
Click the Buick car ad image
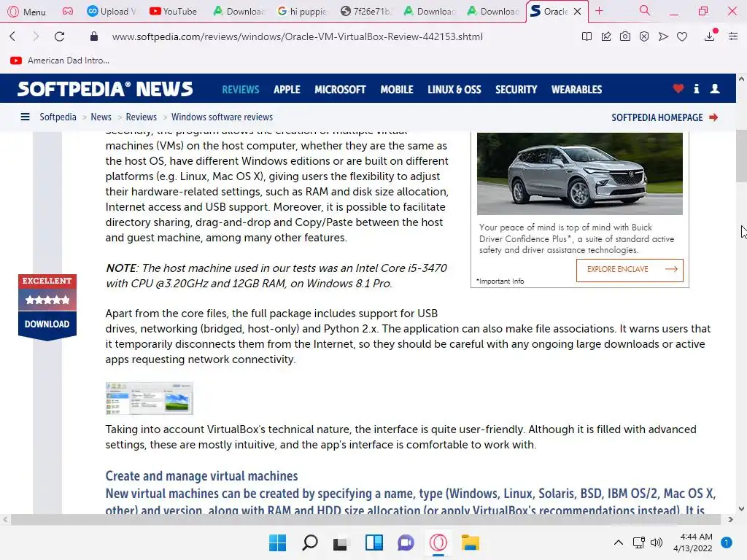580,174
